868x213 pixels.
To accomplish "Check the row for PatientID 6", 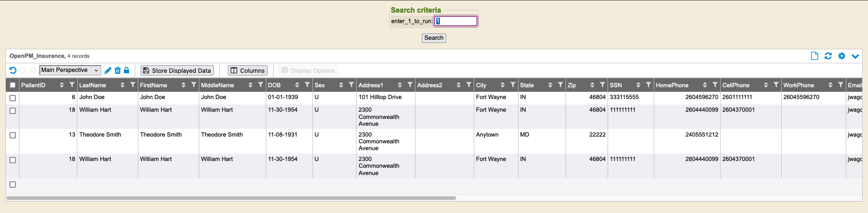I will click(13, 98).
